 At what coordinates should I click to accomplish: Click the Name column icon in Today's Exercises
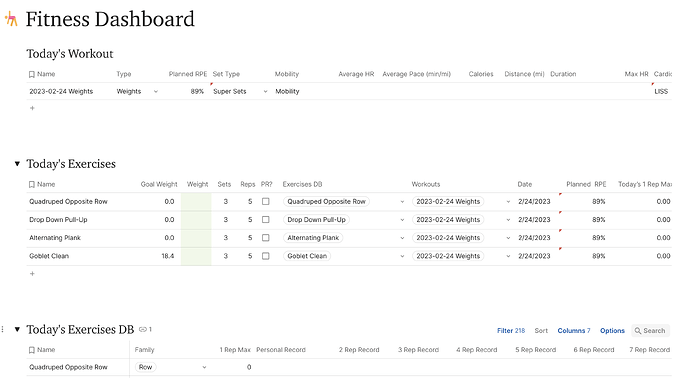click(x=32, y=184)
